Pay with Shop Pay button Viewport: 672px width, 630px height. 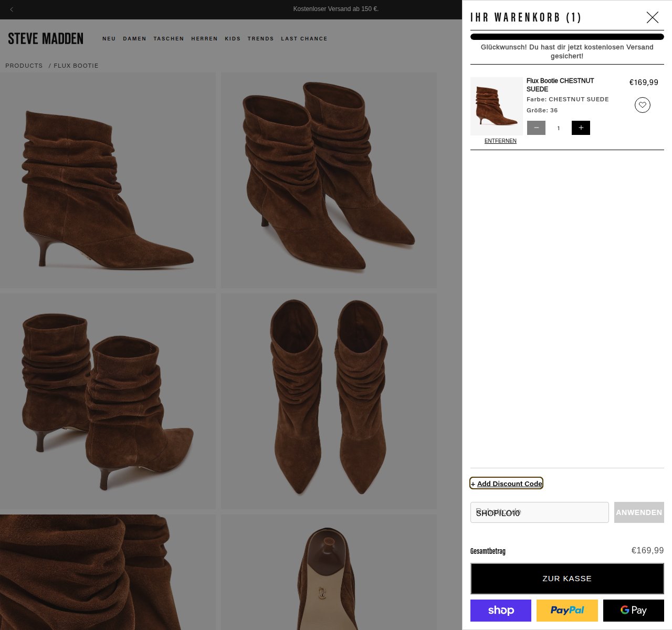coord(501,611)
